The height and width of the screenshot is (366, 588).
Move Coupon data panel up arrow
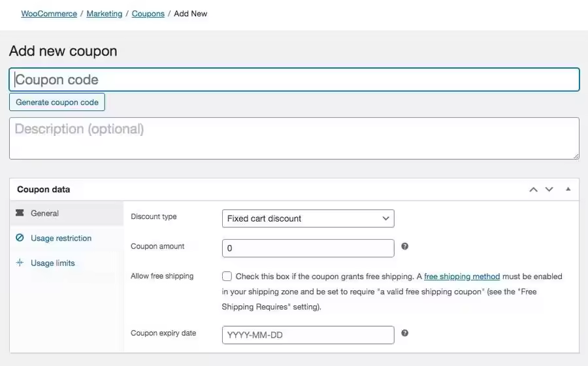(x=533, y=190)
